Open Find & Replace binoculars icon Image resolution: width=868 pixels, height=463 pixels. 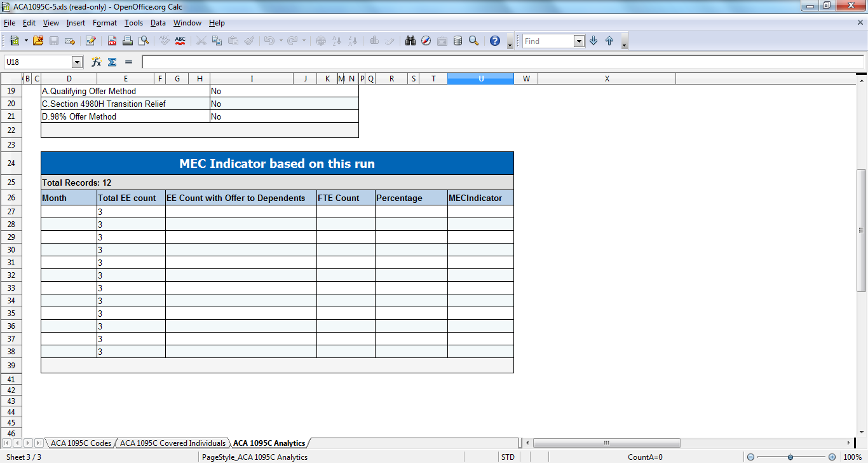pos(410,41)
